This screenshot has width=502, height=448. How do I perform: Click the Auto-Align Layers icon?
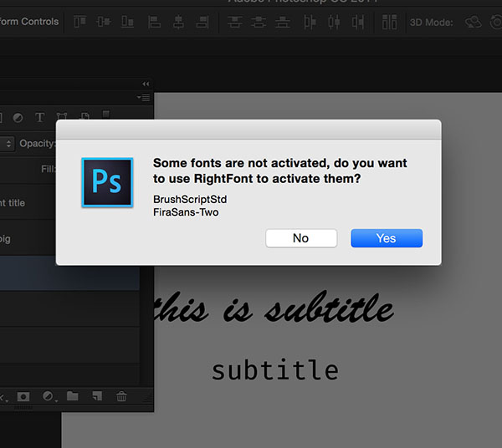coord(389,22)
